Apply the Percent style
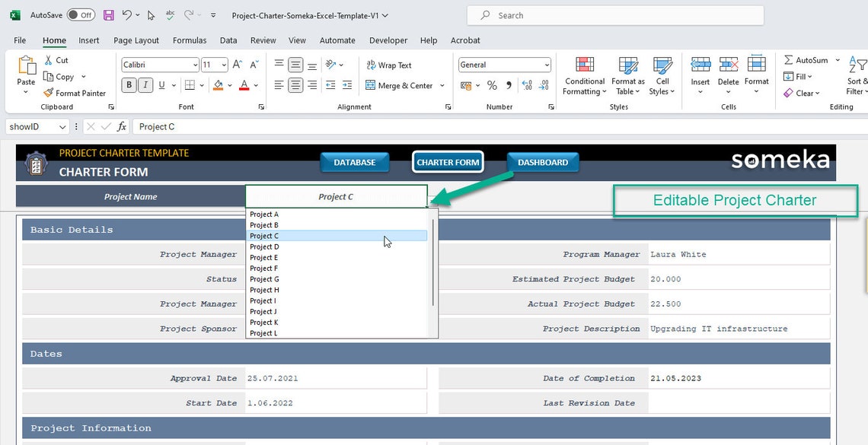 [492, 85]
